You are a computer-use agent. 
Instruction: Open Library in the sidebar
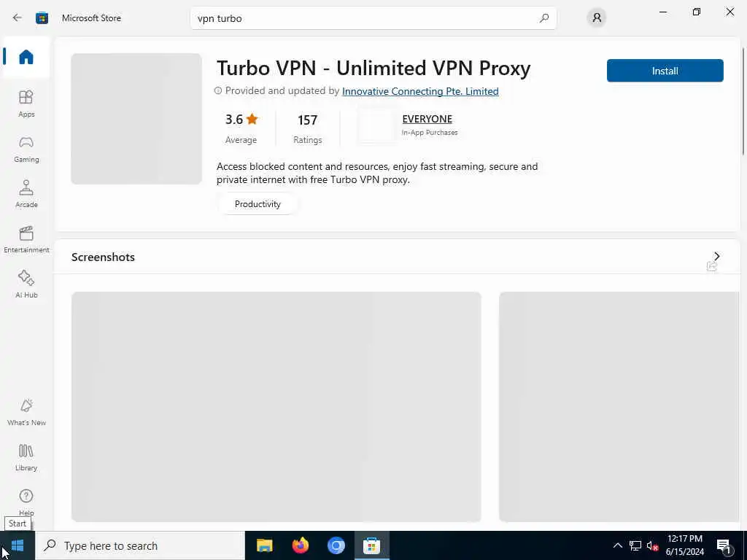(x=26, y=457)
